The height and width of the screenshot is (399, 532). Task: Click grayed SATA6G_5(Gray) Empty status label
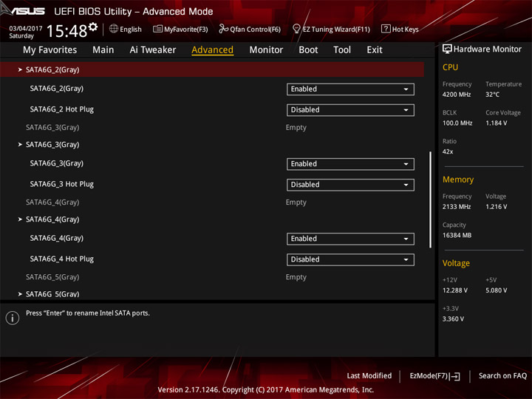[52, 277]
